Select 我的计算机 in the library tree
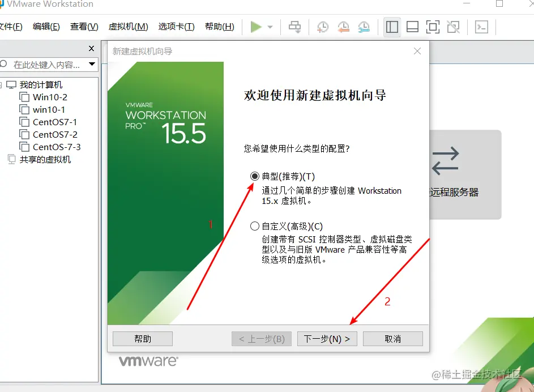The width and height of the screenshot is (534, 392). tap(41, 84)
